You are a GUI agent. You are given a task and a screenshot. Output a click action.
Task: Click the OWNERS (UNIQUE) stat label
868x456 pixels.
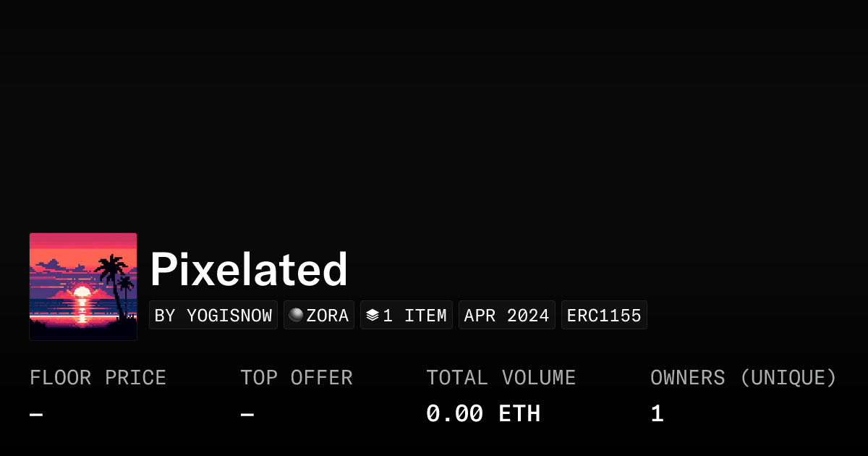point(744,377)
